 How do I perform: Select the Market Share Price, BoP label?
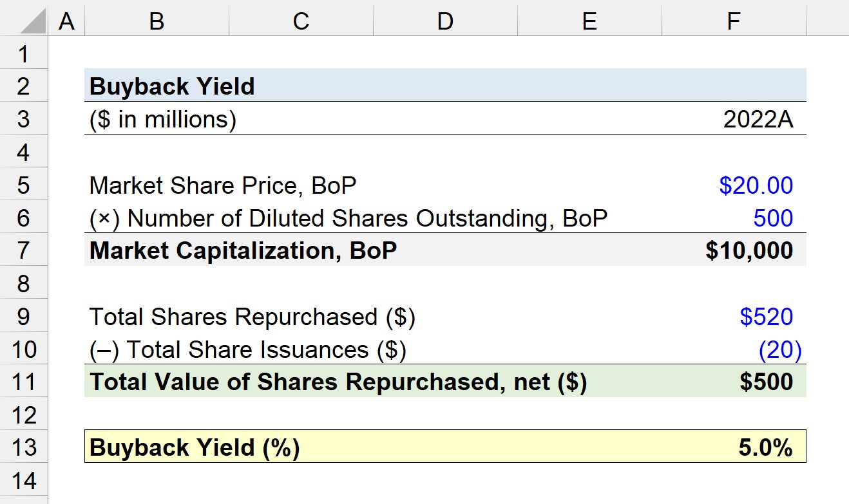223,185
